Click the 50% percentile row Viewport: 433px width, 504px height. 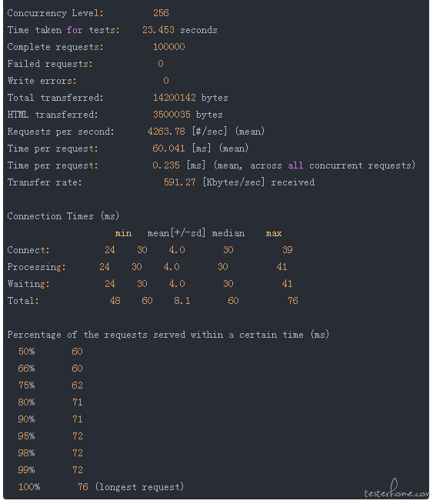point(51,352)
